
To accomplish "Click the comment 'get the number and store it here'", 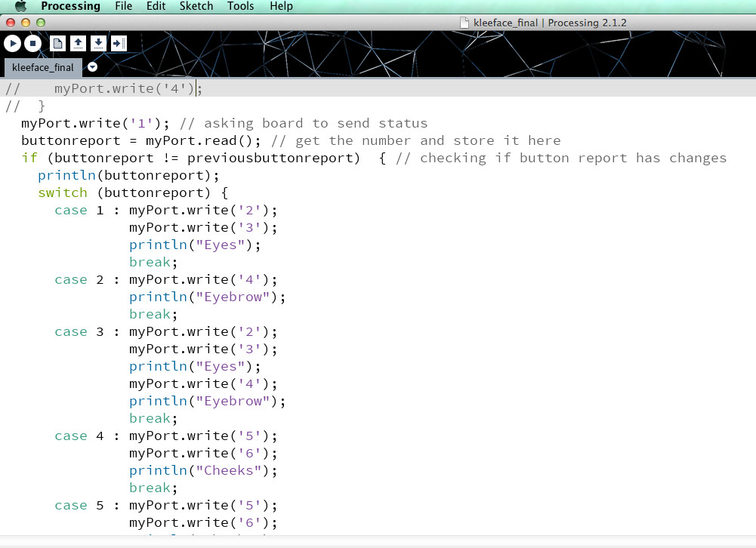I will coord(415,140).
